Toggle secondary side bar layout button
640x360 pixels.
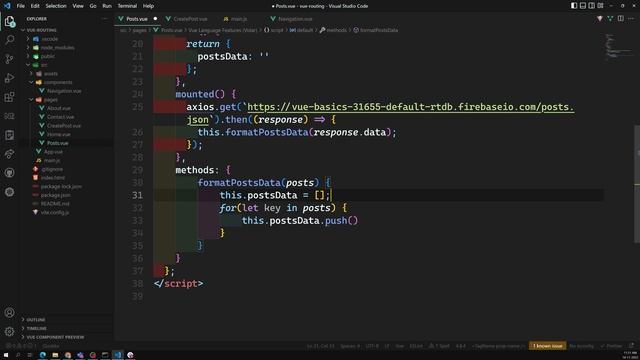[x=591, y=6]
